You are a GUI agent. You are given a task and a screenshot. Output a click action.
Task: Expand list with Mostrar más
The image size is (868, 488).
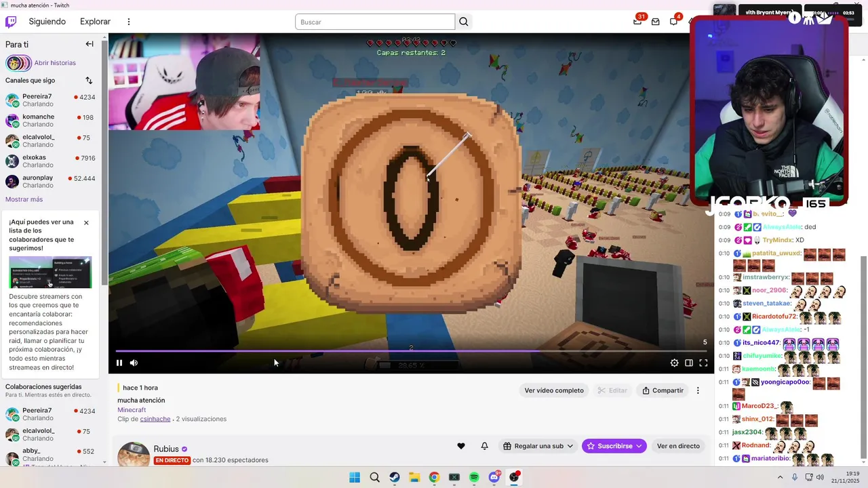pos(24,199)
